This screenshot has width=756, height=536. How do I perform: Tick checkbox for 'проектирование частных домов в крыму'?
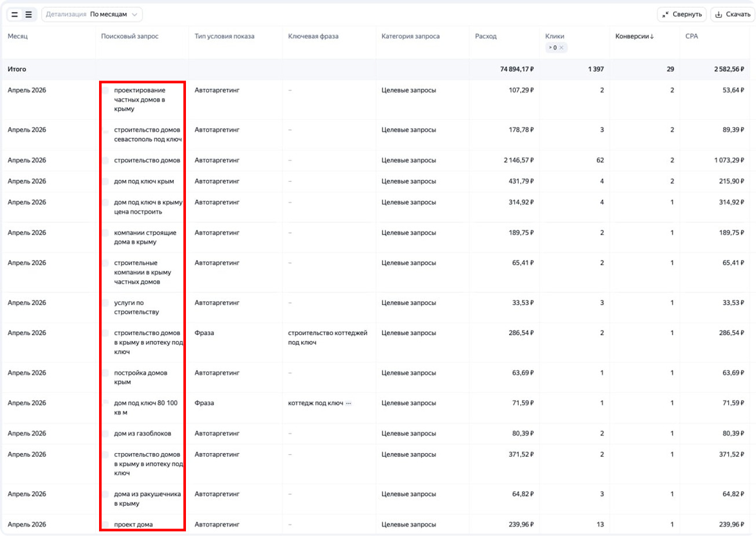coord(105,90)
